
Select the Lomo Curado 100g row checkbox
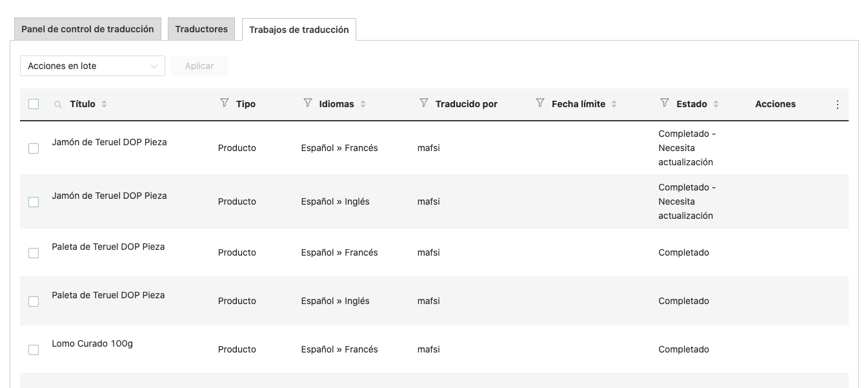34,350
